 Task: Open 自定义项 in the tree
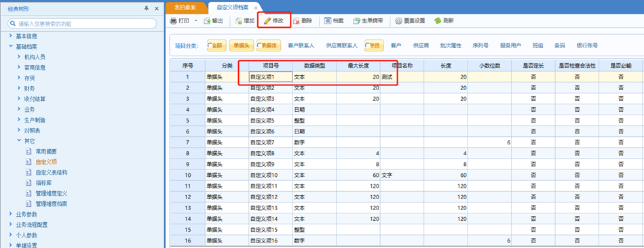click(x=46, y=162)
